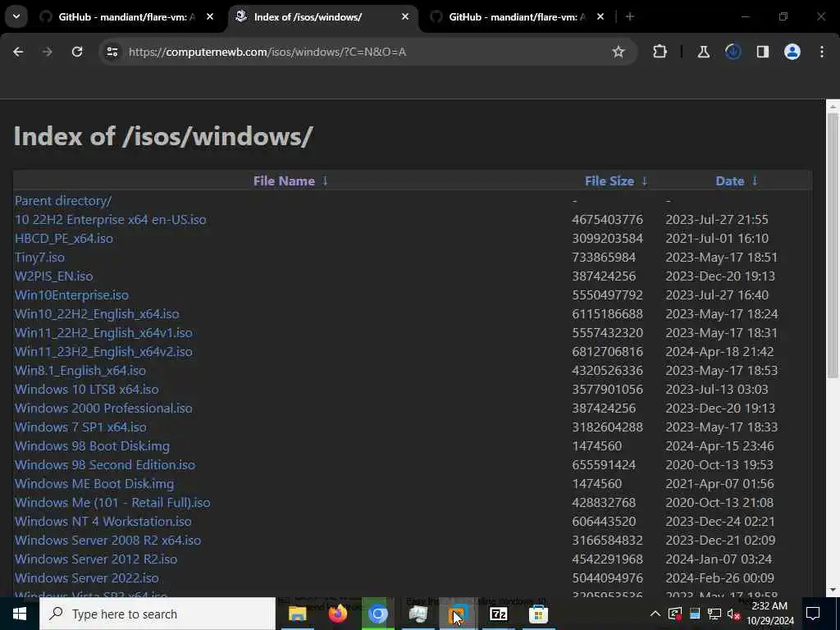This screenshot has width=840, height=630.
Task: Open Chrome Labs flask icon
Action: tap(703, 52)
